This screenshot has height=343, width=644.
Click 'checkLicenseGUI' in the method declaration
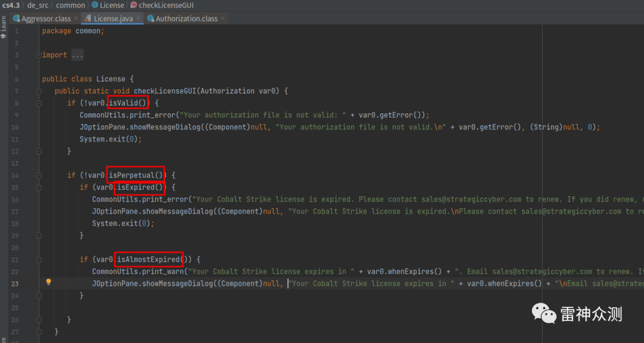[165, 91]
